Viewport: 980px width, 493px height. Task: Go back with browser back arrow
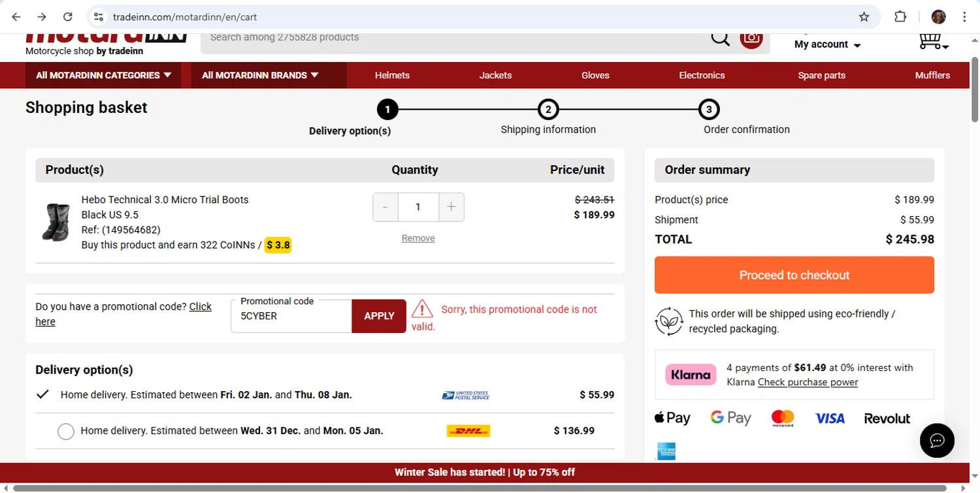[x=16, y=17]
